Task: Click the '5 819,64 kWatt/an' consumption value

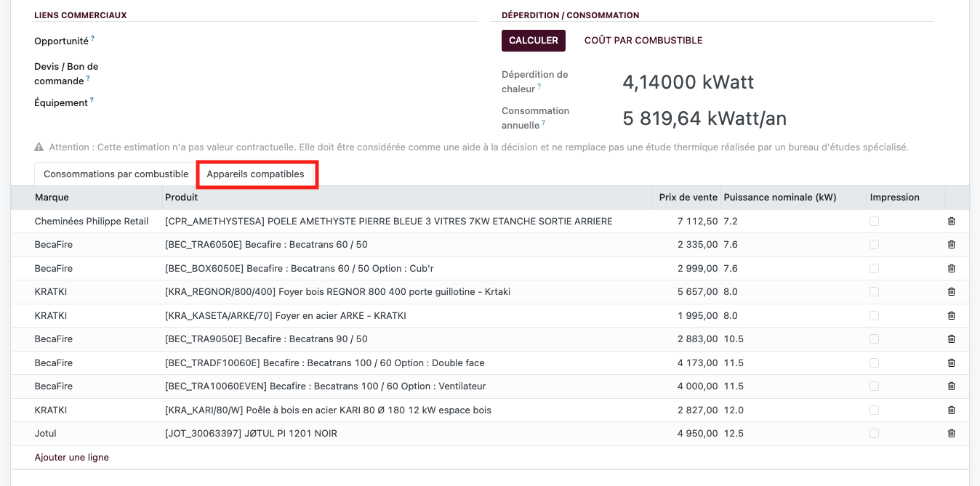Action: (x=704, y=118)
